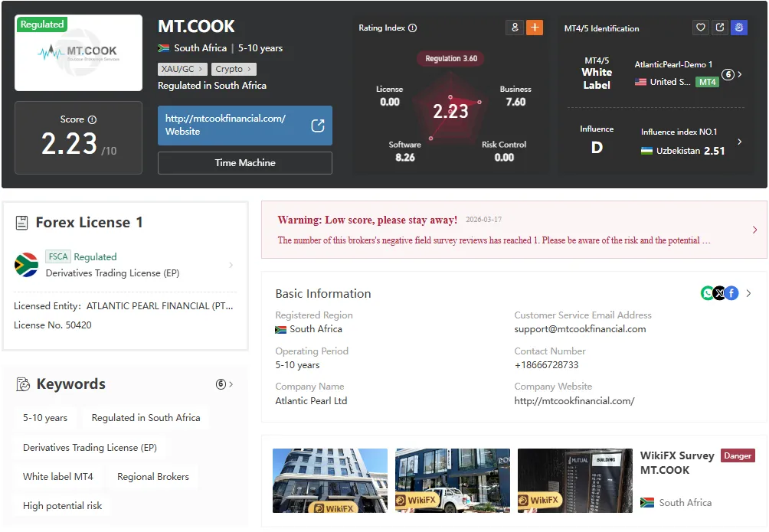This screenshot has width=769, height=532.
Task: Click the Atlantic Pearl Ltd company name
Action: (311, 401)
